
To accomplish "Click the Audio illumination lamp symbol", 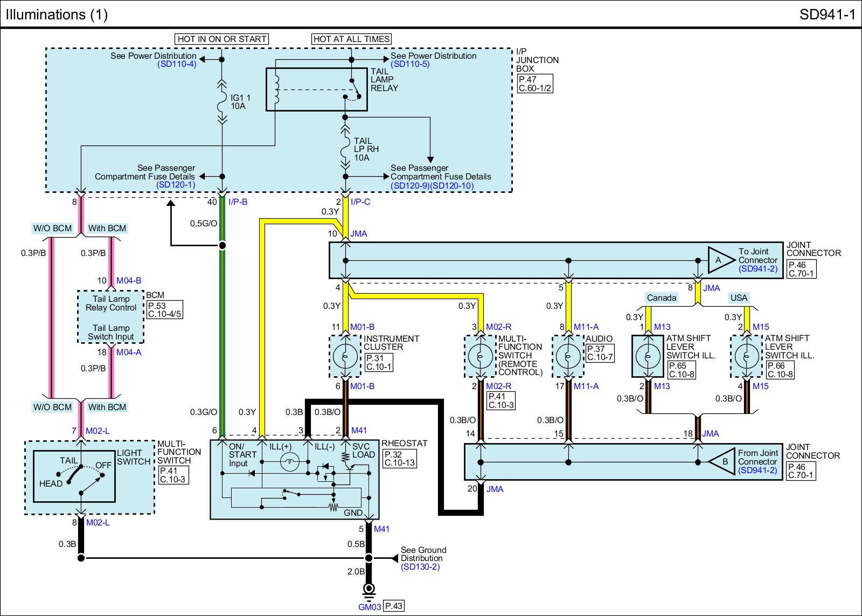I will tap(568, 356).
